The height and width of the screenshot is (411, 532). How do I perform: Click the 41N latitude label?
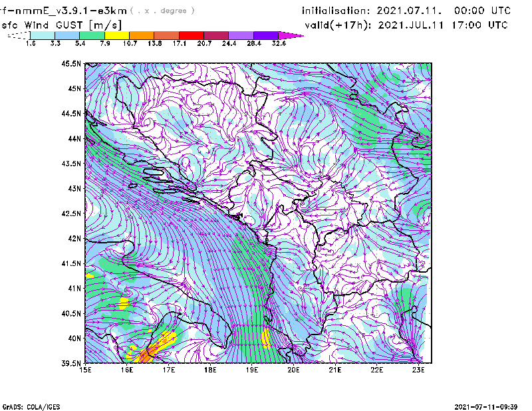(x=74, y=289)
